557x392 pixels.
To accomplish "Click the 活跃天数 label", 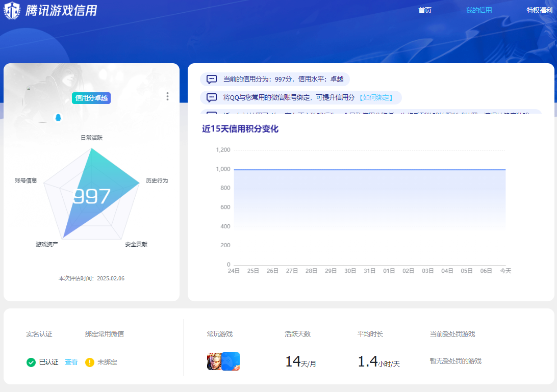I will tap(298, 334).
